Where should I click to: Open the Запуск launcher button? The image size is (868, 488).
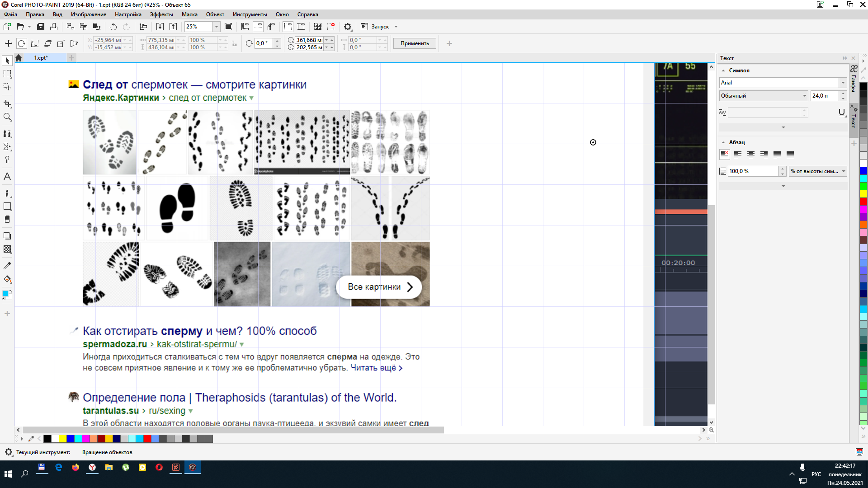pyautogui.click(x=380, y=27)
